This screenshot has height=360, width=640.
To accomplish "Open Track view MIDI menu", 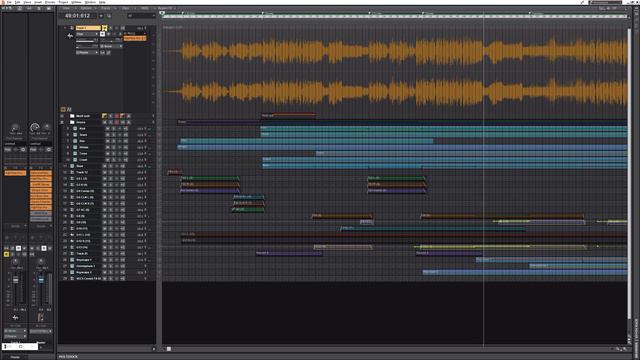I will [144, 8].
